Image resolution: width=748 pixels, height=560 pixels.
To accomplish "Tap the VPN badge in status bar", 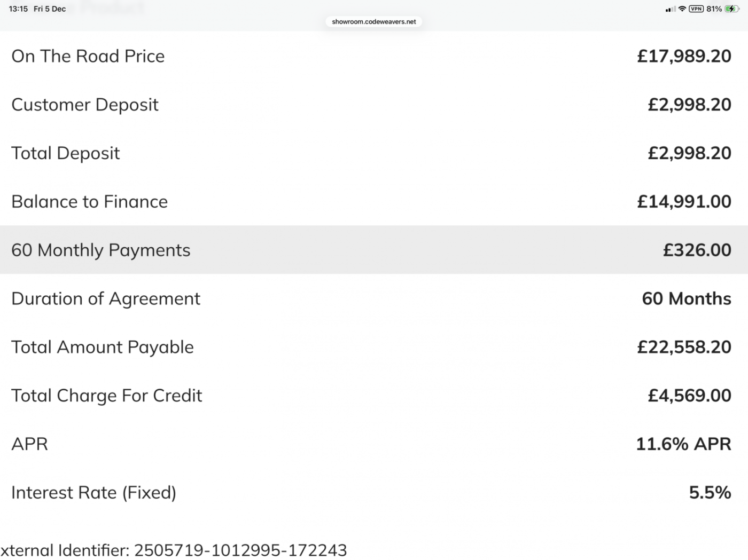I will 696,9.
